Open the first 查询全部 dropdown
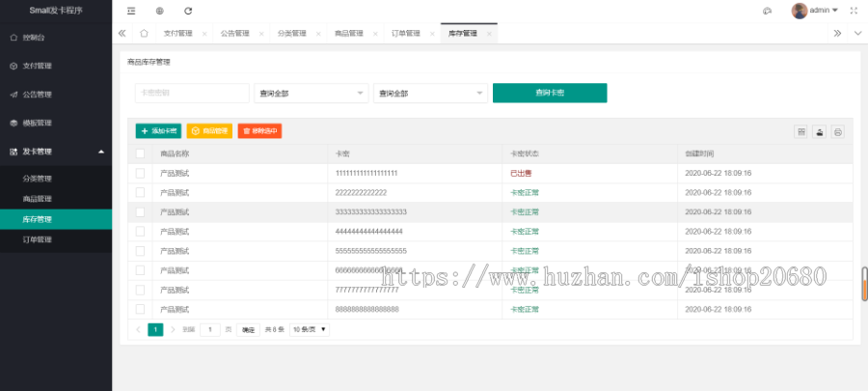 click(x=312, y=93)
